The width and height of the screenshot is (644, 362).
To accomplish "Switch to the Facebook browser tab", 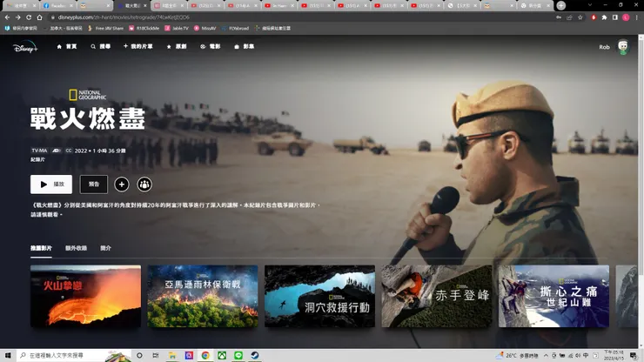I will [57, 6].
